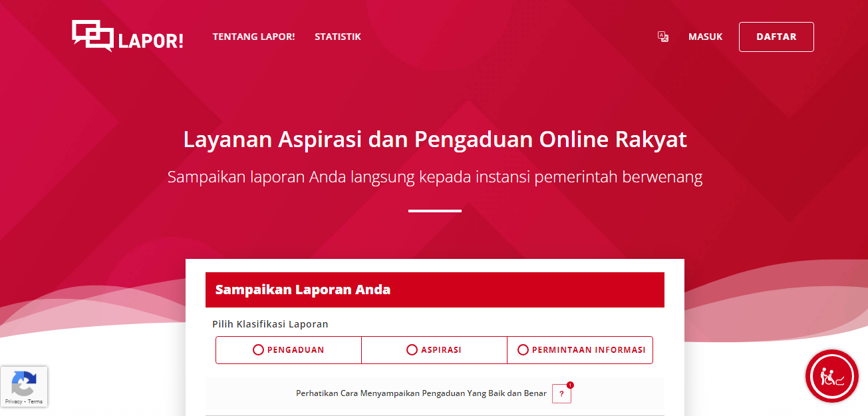Click the Layanan Aspirasi headline text
Viewport: 868px width, 416px height.
click(434, 140)
